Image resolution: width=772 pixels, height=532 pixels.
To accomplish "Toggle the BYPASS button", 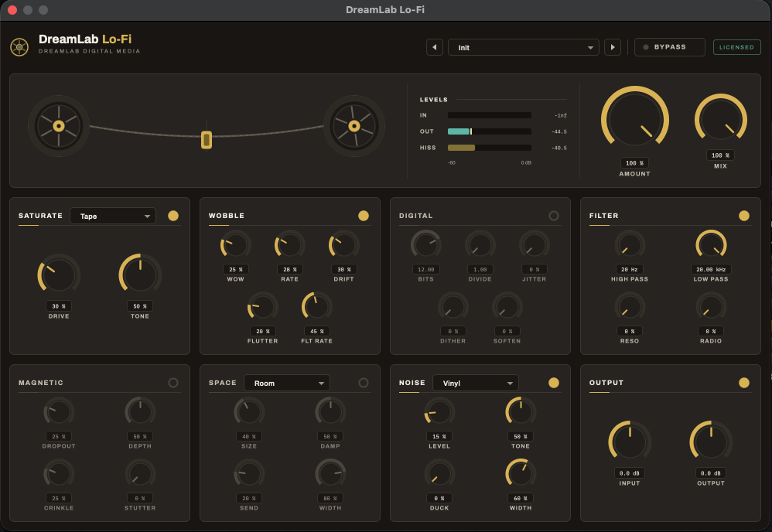I will click(670, 47).
